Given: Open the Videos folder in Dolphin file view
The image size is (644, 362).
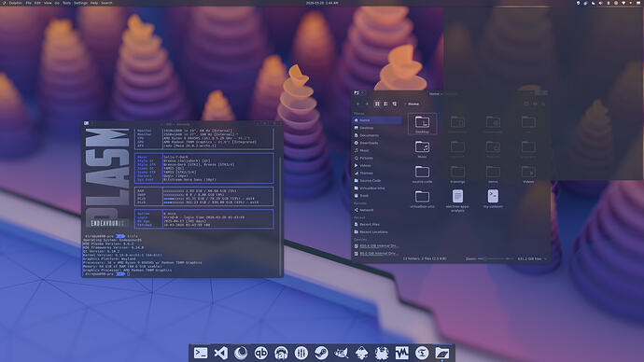Looking at the screenshot, I should 528,174.
